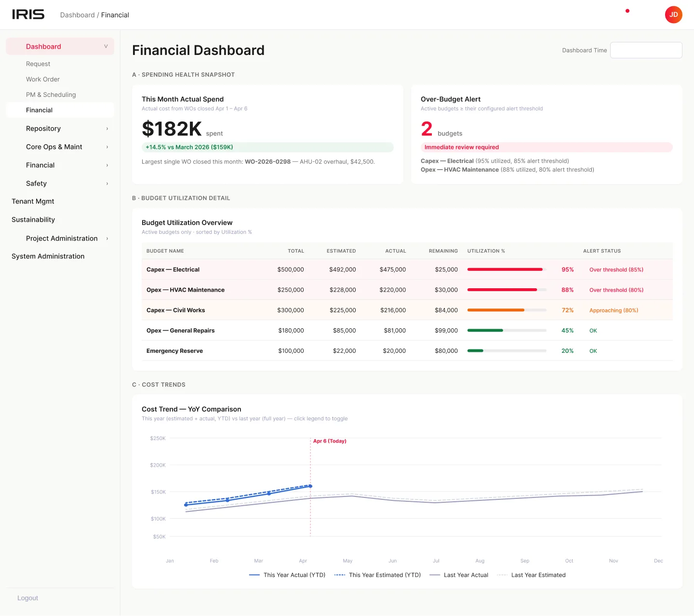694x616 pixels.
Task: Click the Immediate review required badge
Action: pos(547,147)
